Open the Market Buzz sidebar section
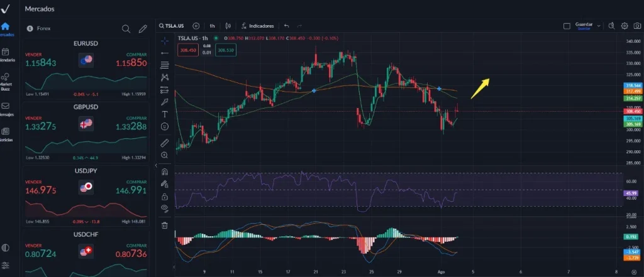The image size is (644, 277). click(5, 77)
